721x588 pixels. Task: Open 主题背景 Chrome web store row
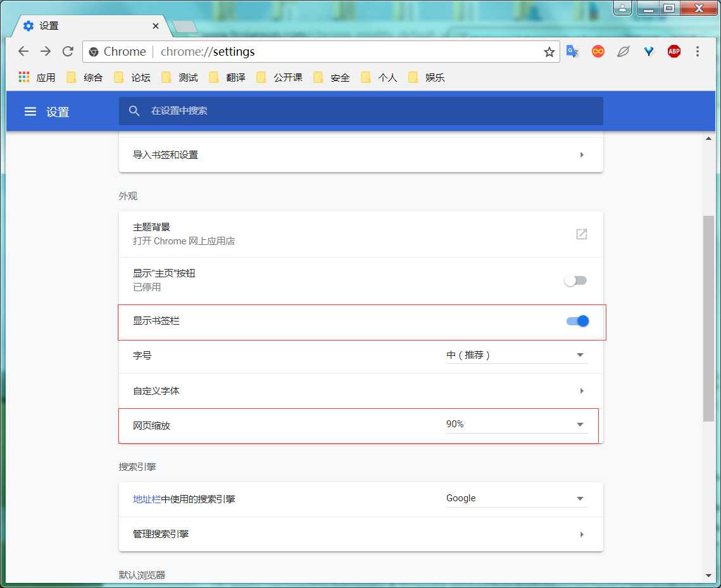point(361,234)
